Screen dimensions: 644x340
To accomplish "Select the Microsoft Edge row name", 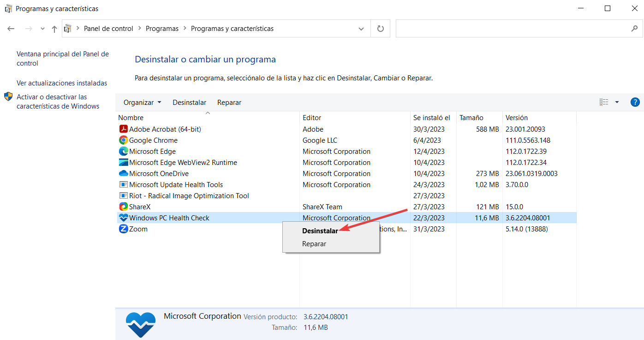I will point(152,152).
